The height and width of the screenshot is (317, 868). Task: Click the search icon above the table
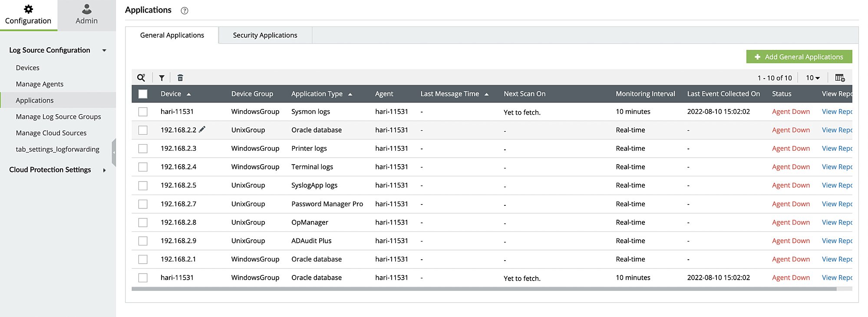(141, 78)
